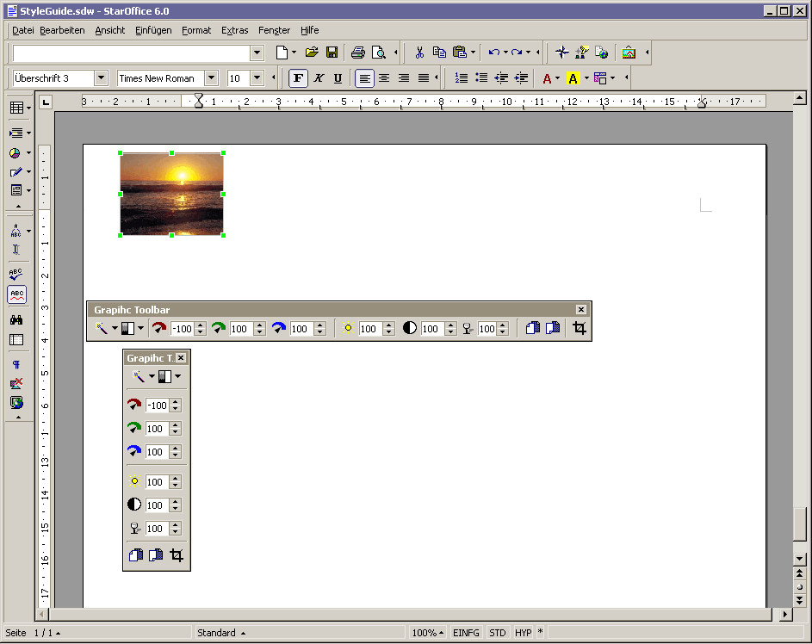The image size is (812, 644).
Task: Click the Print icon in the toolbar
Action: pos(357,53)
